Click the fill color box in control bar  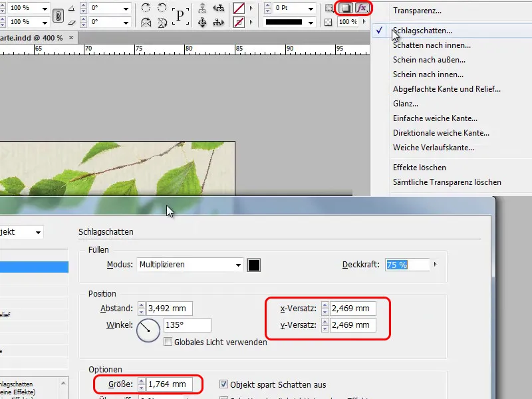click(239, 8)
